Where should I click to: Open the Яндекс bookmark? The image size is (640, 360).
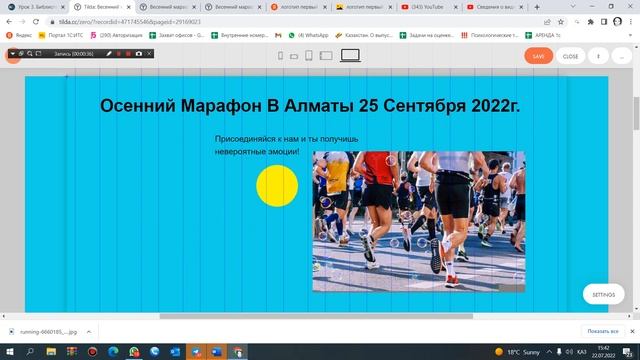tap(19, 36)
